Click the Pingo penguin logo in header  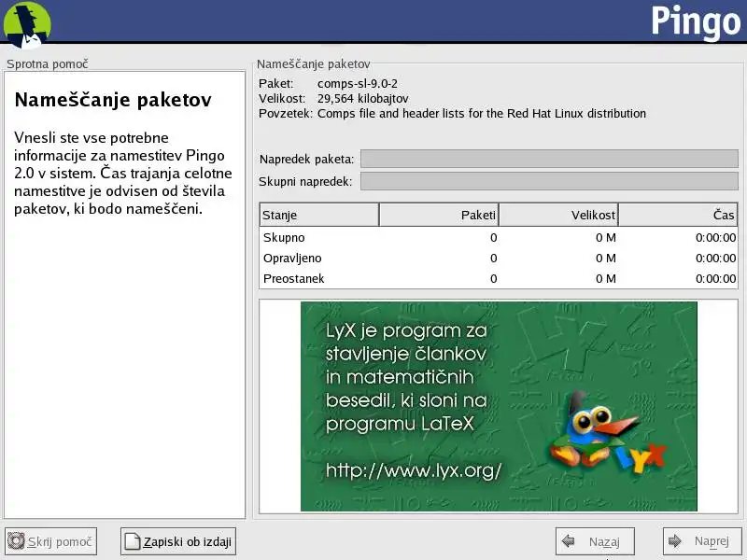click(27, 25)
